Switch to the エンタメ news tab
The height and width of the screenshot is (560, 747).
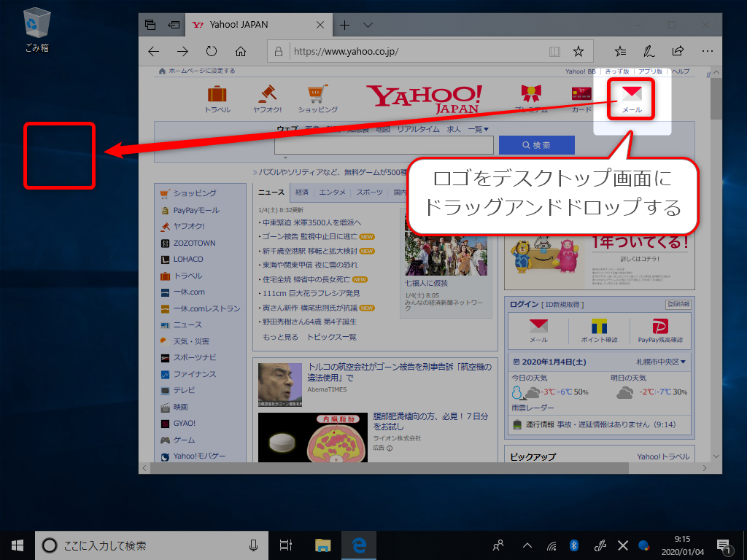pos(333,192)
